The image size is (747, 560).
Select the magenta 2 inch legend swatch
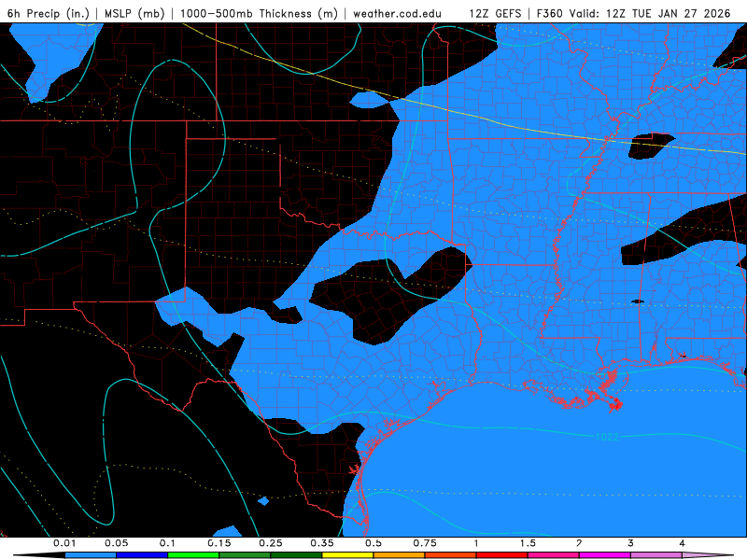coord(605,555)
